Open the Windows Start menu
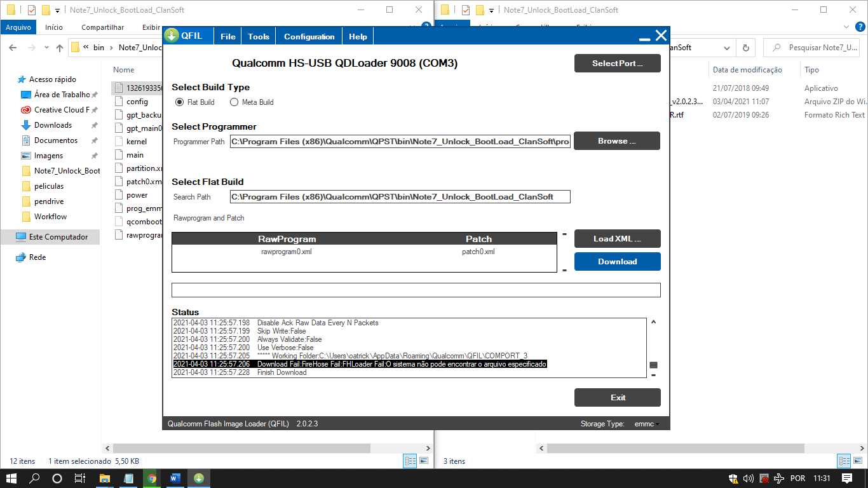The height and width of the screenshot is (488, 868). pyautogui.click(x=11, y=478)
